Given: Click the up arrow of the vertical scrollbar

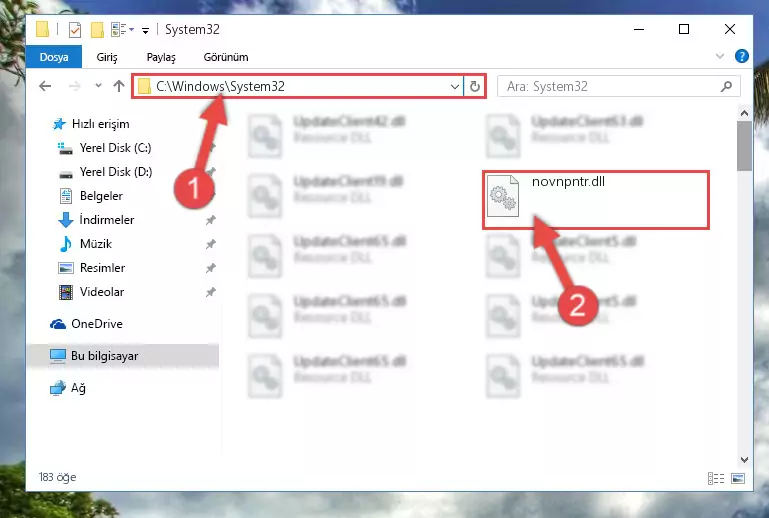Looking at the screenshot, I should [744, 113].
